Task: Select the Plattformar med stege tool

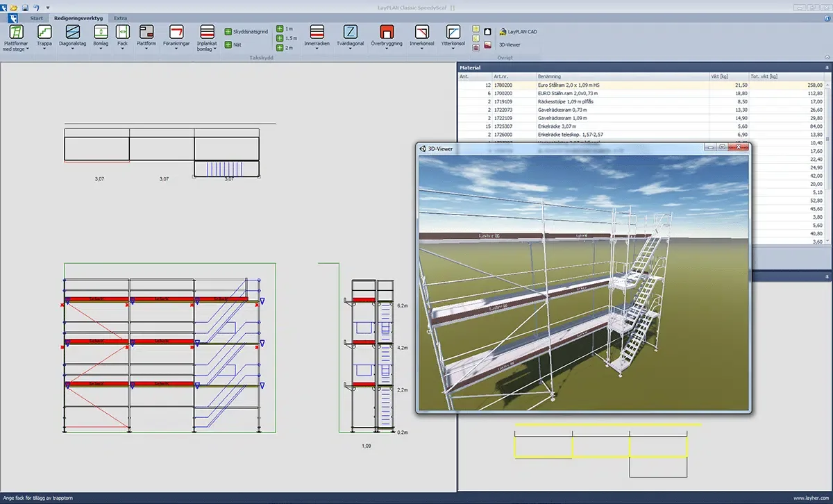Action: point(16,39)
